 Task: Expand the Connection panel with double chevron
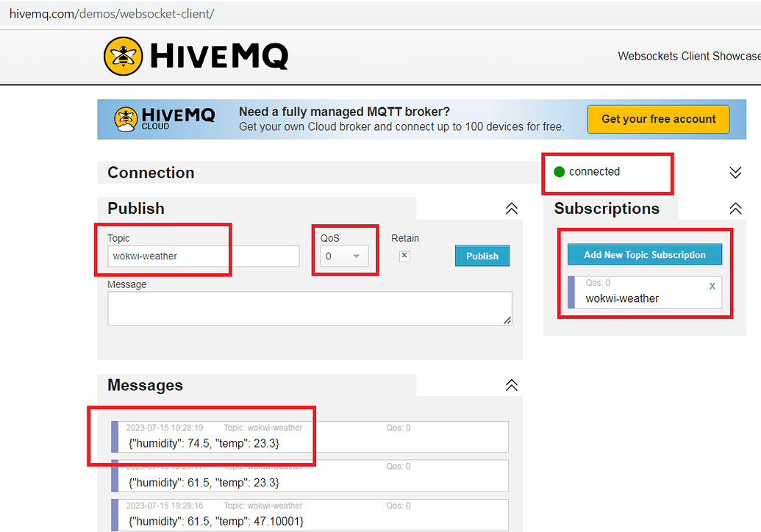735,172
